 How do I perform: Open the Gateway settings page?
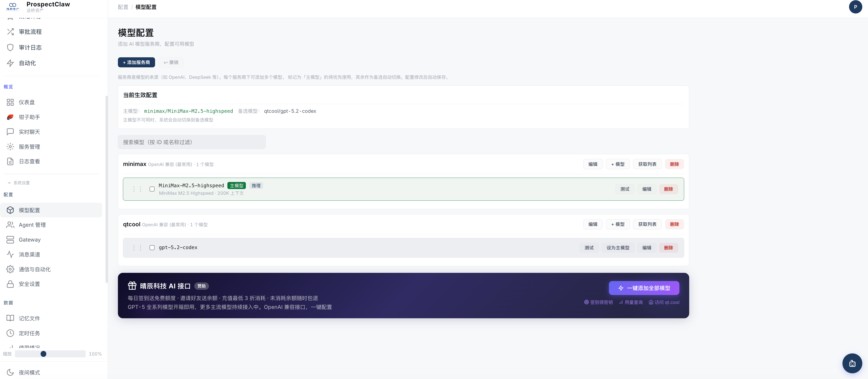click(x=30, y=240)
